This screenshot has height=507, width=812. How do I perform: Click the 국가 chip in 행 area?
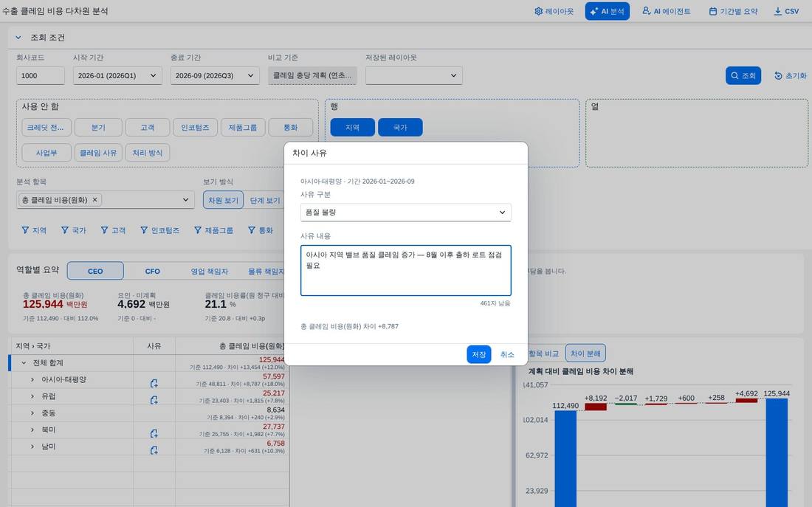[400, 128]
